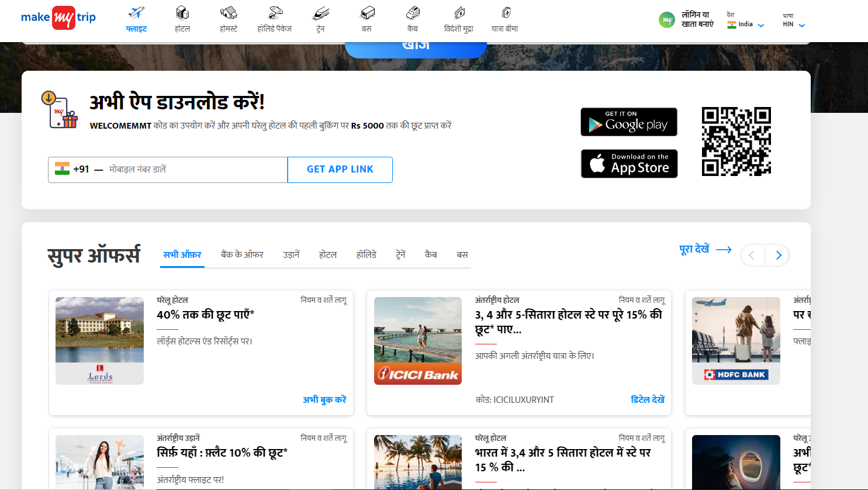Viewport: 868px width, 490px height.
Task: Open the HDFC Bank offer thumbnail
Action: click(736, 341)
